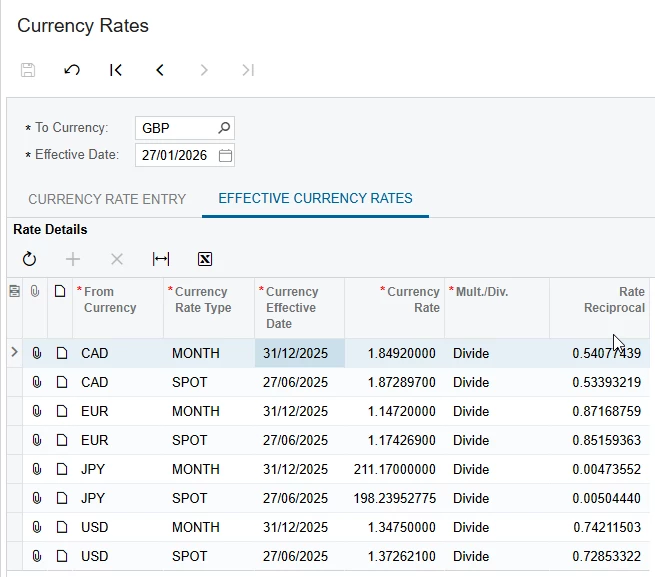Open note for EUR SPOT row
Viewport: 655px width, 577px height.
tap(62, 440)
